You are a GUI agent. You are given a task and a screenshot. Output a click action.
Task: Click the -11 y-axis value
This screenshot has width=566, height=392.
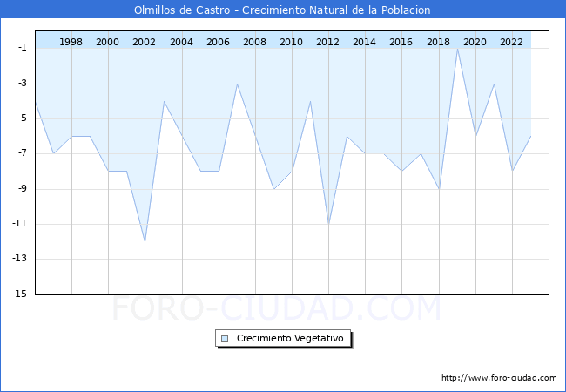(20, 223)
